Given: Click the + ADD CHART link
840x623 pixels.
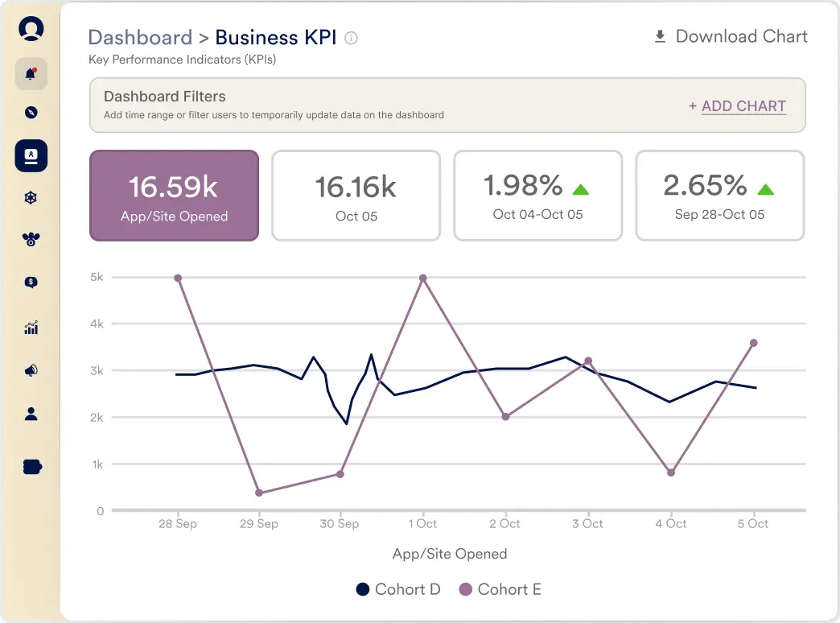Looking at the screenshot, I should tap(738, 106).
